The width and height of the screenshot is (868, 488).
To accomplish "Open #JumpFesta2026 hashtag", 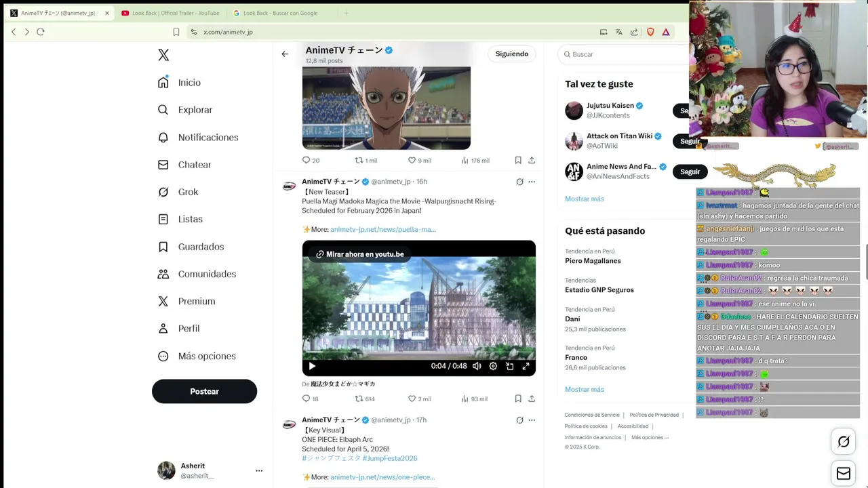I will (x=390, y=458).
